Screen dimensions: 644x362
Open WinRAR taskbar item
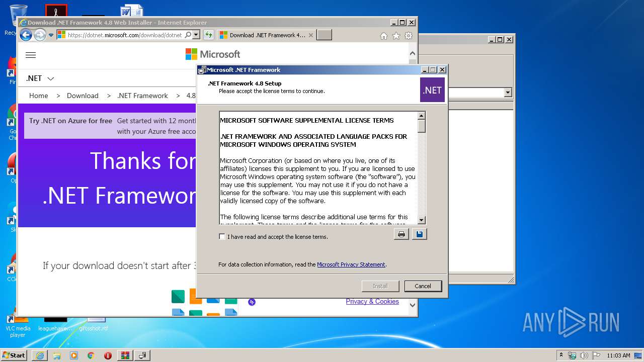pyautogui.click(x=125, y=355)
